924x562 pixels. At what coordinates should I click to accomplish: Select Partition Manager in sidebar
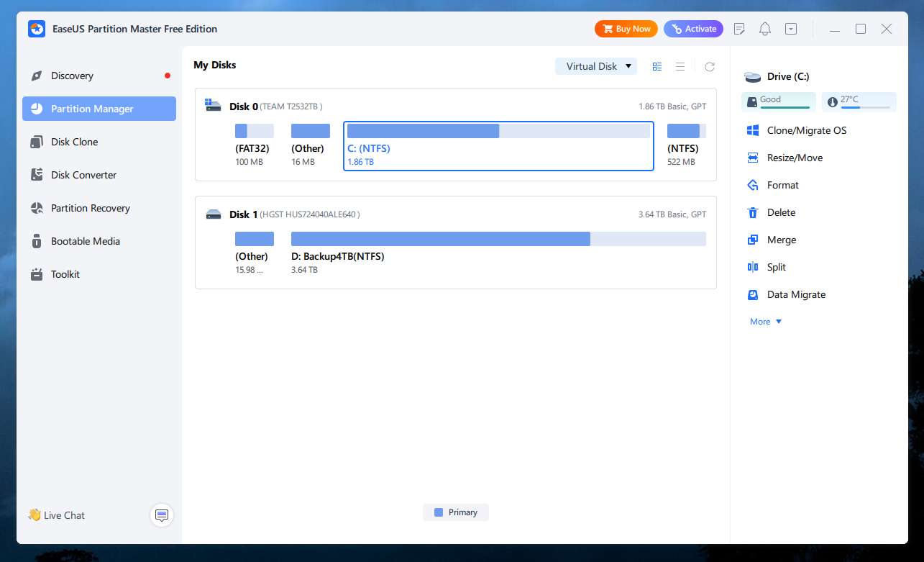(x=99, y=109)
